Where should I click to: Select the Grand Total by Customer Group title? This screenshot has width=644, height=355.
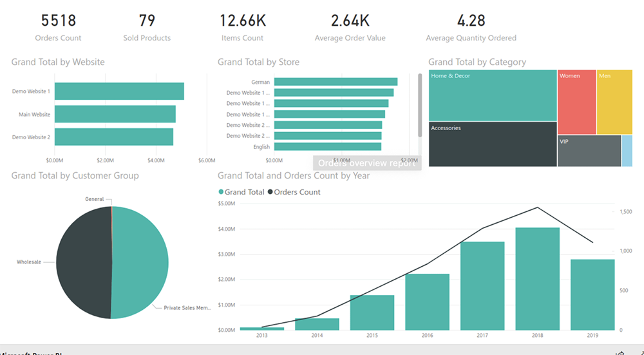75,175
